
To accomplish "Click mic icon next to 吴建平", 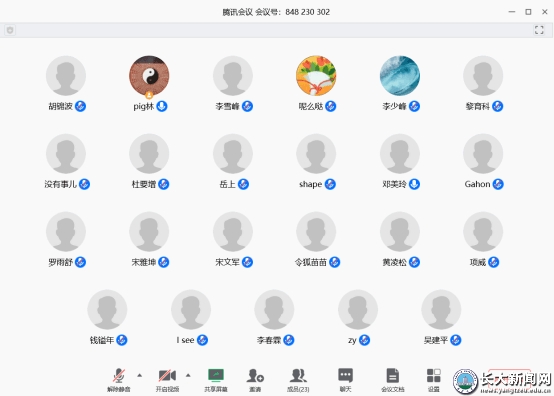I will [456, 340].
